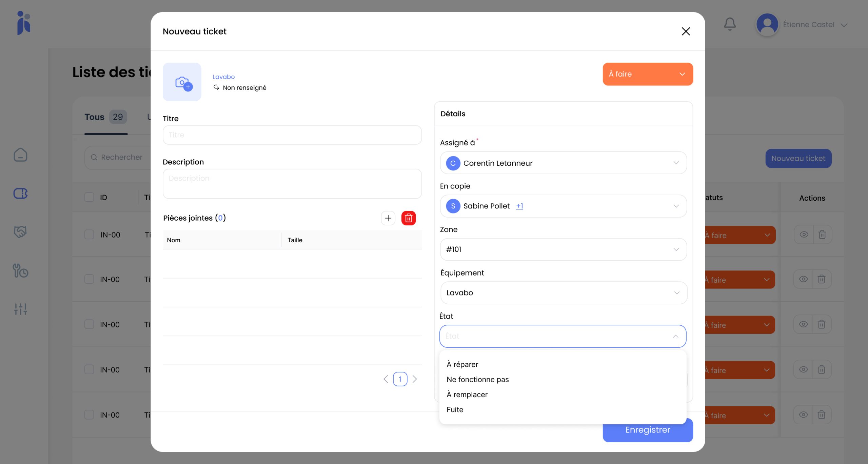
Task: Open the tickets icon in sidebar
Action: pyautogui.click(x=20, y=194)
